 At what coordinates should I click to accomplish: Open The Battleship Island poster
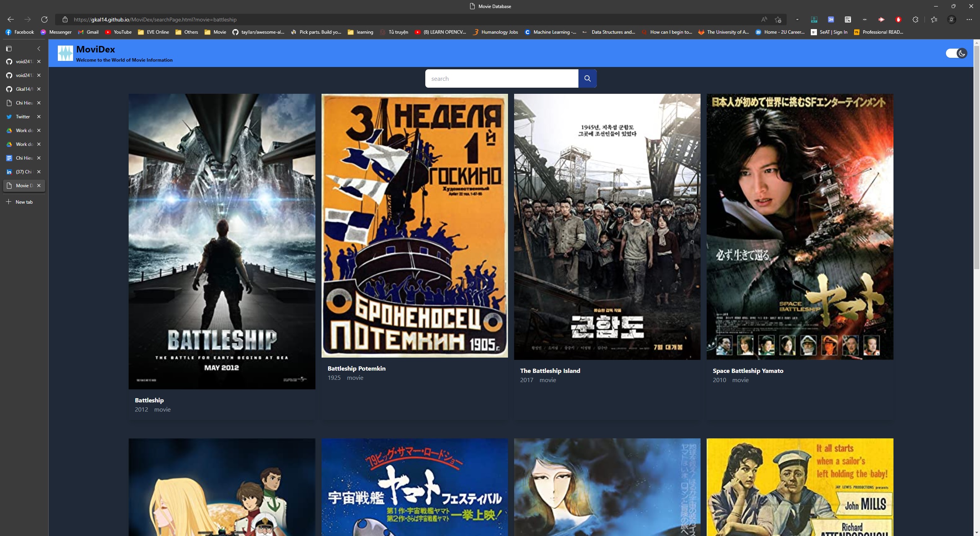point(607,227)
